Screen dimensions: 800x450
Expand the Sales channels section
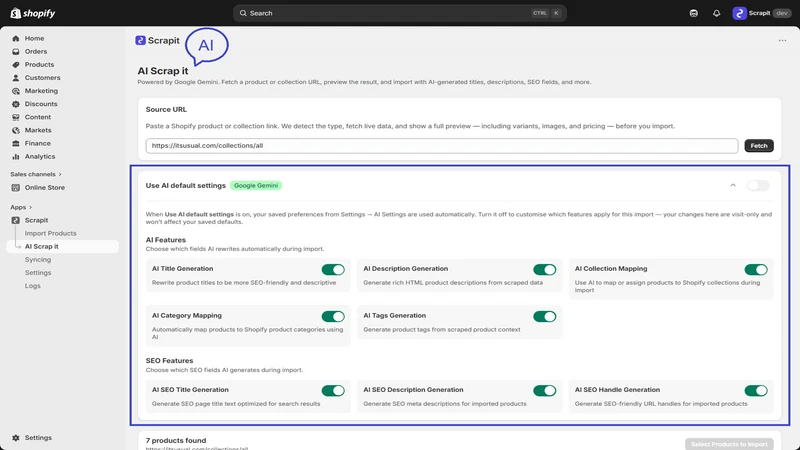pyautogui.click(x=36, y=174)
